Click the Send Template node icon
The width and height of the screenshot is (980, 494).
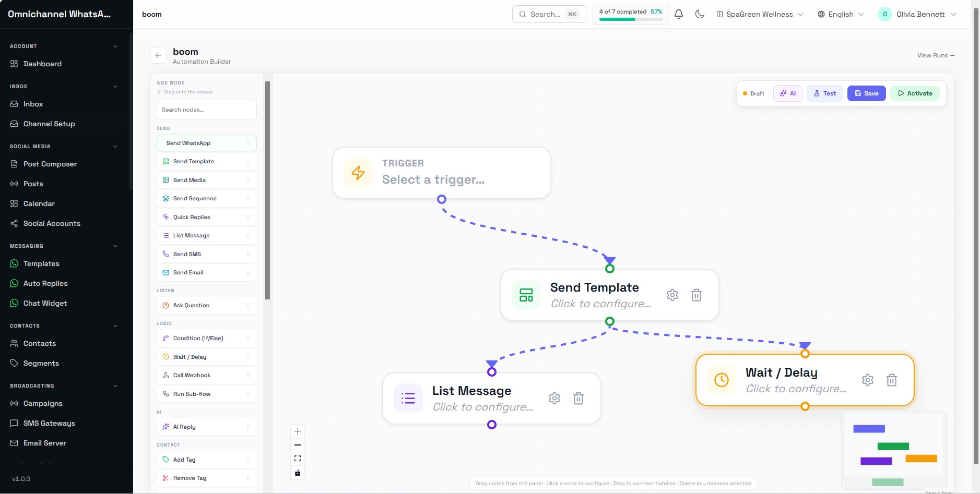(x=526, y=295)
